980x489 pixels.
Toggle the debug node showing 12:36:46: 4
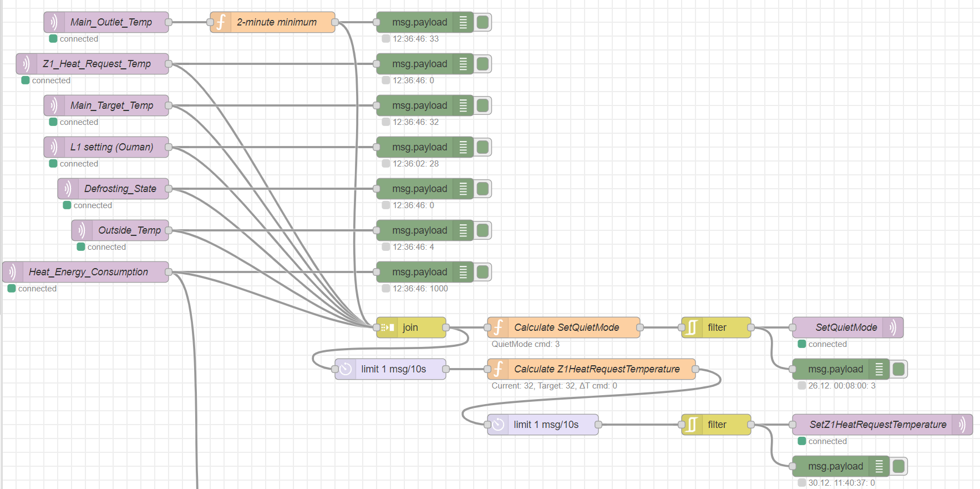coord(483,230)
